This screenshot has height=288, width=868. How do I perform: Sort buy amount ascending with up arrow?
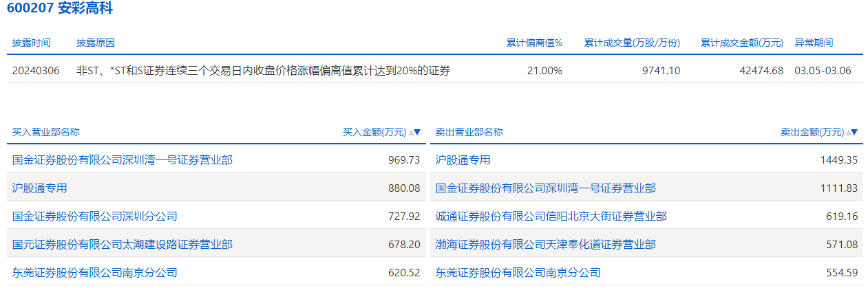click(x=412, y=132)
